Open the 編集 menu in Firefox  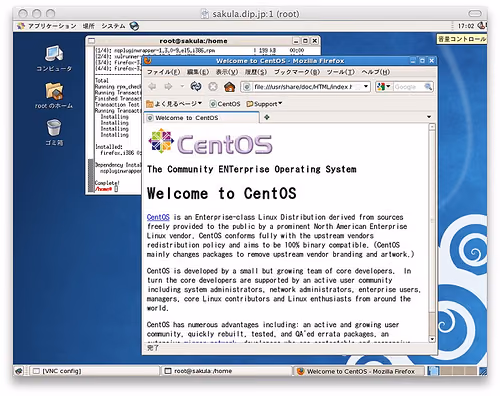[198, 72]
